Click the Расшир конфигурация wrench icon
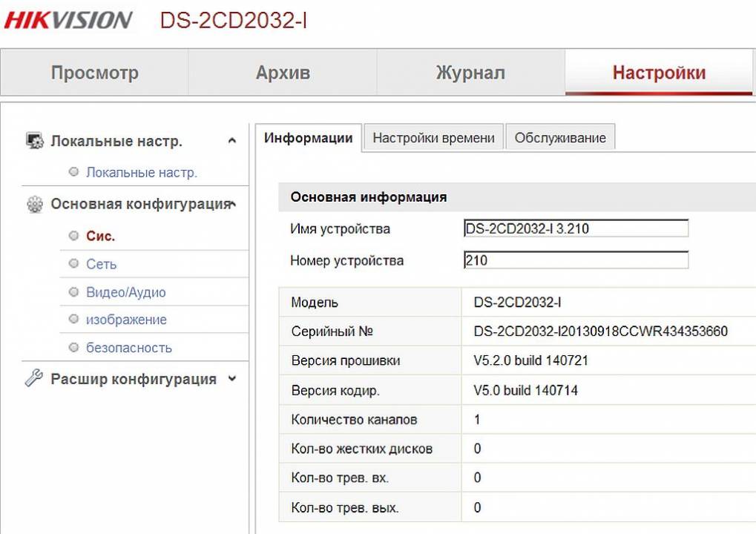 (x=33, y=378)
